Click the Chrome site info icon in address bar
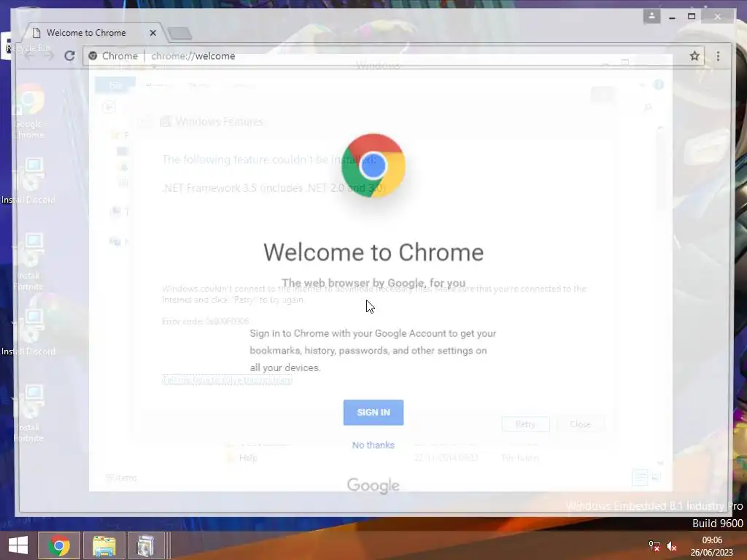 point(93,55)
